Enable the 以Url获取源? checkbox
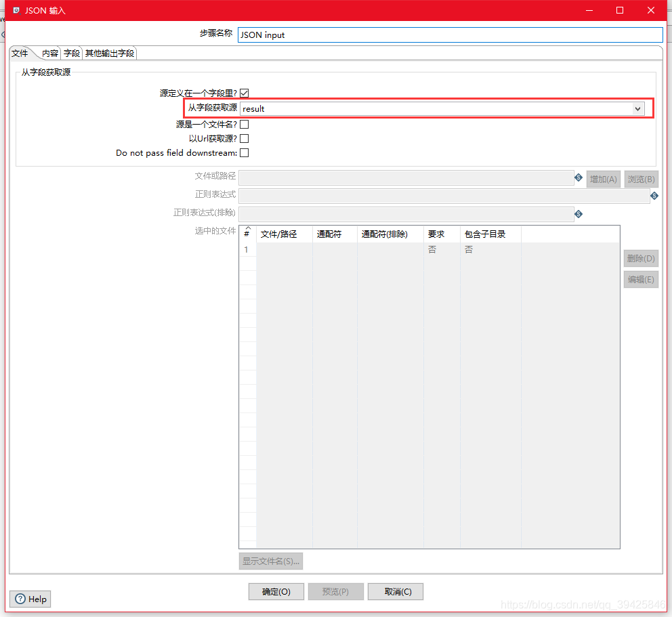672x617 pixels. [x=244, y=138]
